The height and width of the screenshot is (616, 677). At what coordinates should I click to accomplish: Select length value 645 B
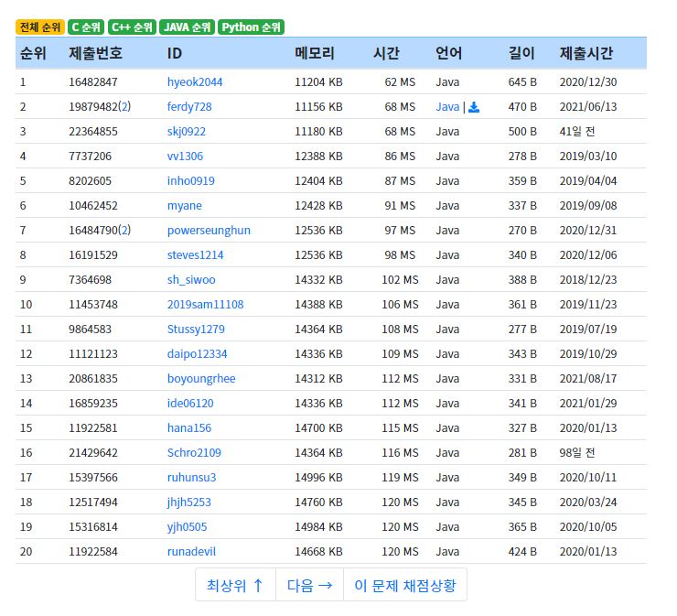click(522, 82)
